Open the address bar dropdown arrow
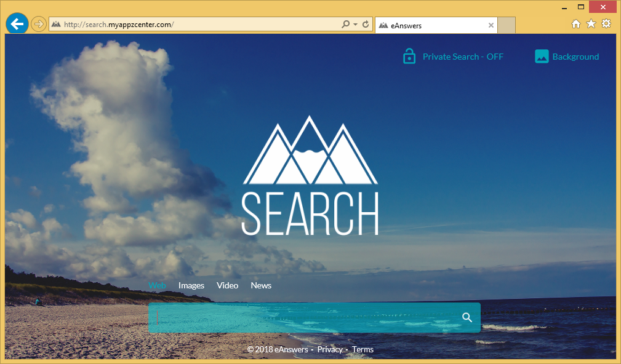This screenshot has height=364, width=621. click(x=355, y=25)
